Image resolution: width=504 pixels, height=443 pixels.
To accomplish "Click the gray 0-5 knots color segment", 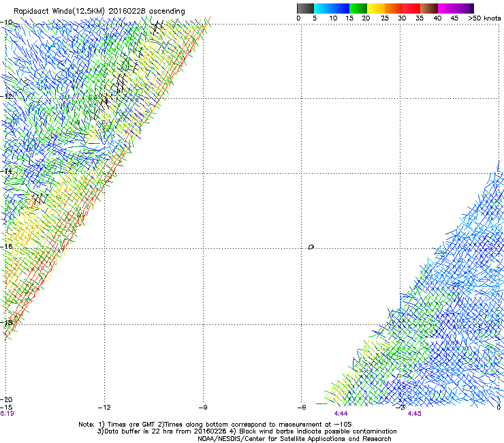I will click(x=305, y=8).
